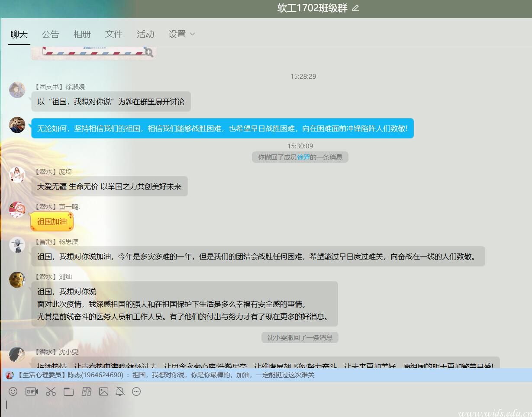This screenshot has width=532, height=417.
Task: Toggle the muted bell notification icon
Action: pos(120,391)
